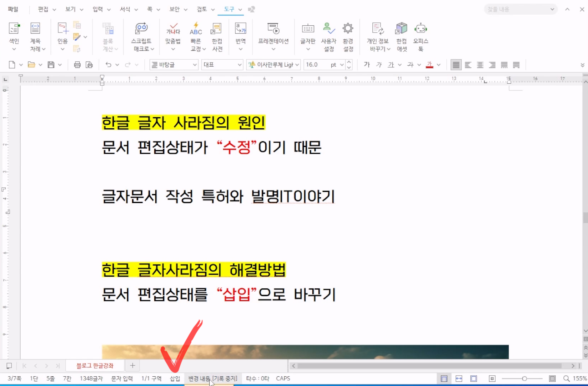Screen dimensions: 588x386
Task: Start 프레젠테이션 presentation mode
Action: (x=273, y=36)
